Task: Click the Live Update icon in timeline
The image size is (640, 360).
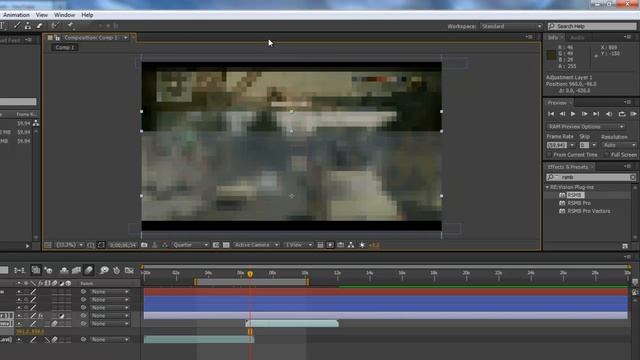Action: pos(36,270)
